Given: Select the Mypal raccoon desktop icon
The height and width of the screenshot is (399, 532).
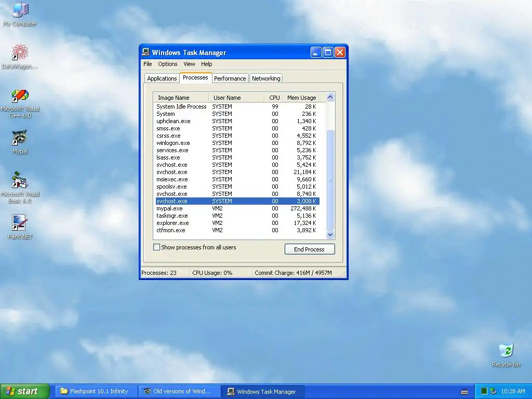Looking at the screenshot, I should 20,142.
